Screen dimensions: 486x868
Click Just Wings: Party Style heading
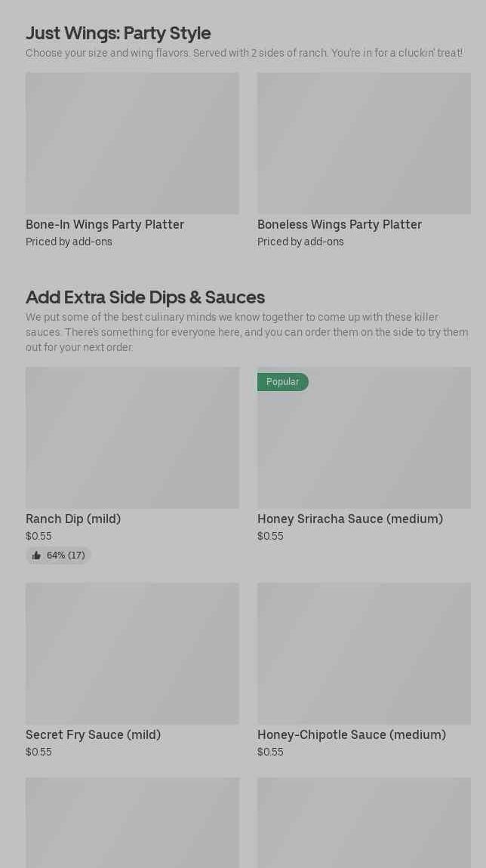118,33
